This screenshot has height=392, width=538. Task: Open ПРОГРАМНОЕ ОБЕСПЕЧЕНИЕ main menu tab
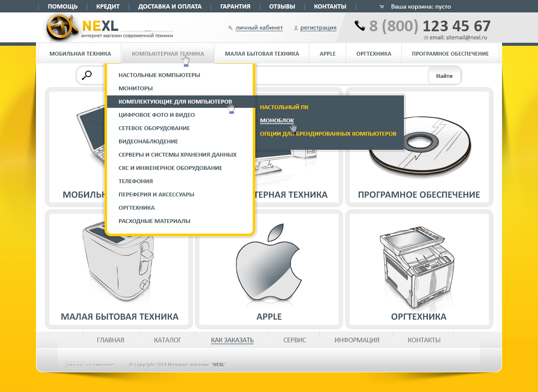pos(450,53)
